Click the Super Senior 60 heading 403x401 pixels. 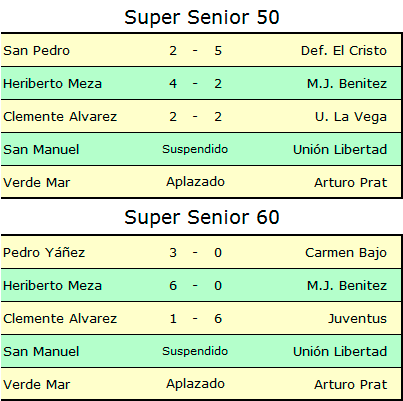click(202, 218)
